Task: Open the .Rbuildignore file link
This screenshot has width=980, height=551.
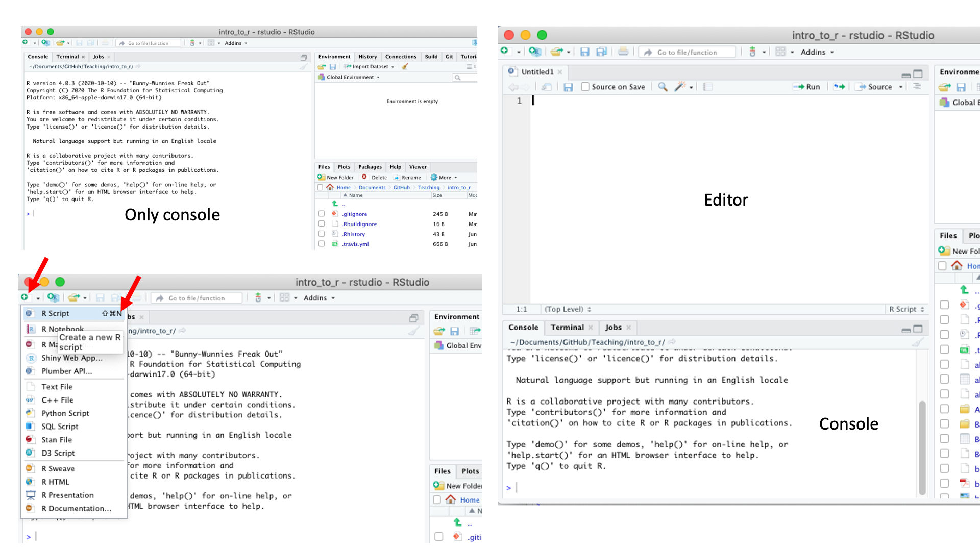Action: (x=360, y=224)
